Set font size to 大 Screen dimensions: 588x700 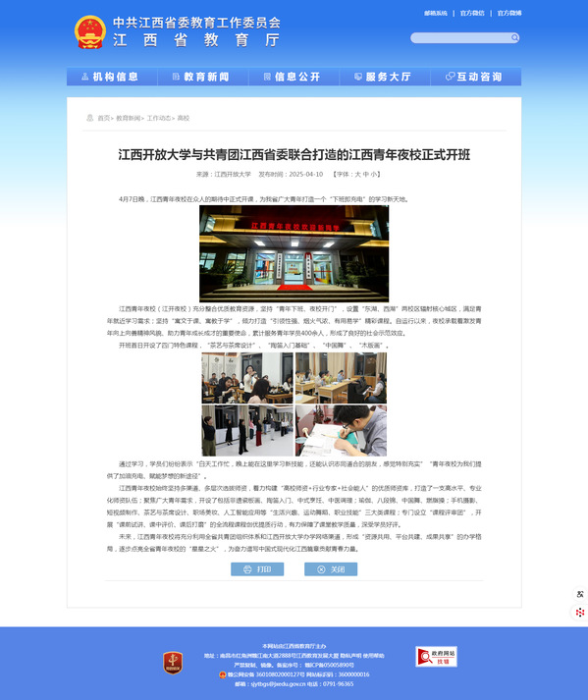point(357,175)
